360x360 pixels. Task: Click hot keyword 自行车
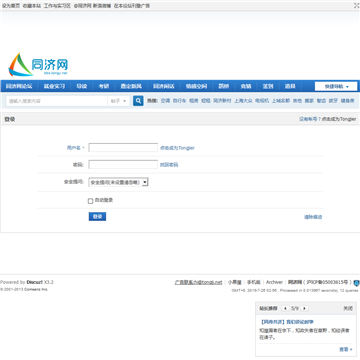[x=179, y=101]
